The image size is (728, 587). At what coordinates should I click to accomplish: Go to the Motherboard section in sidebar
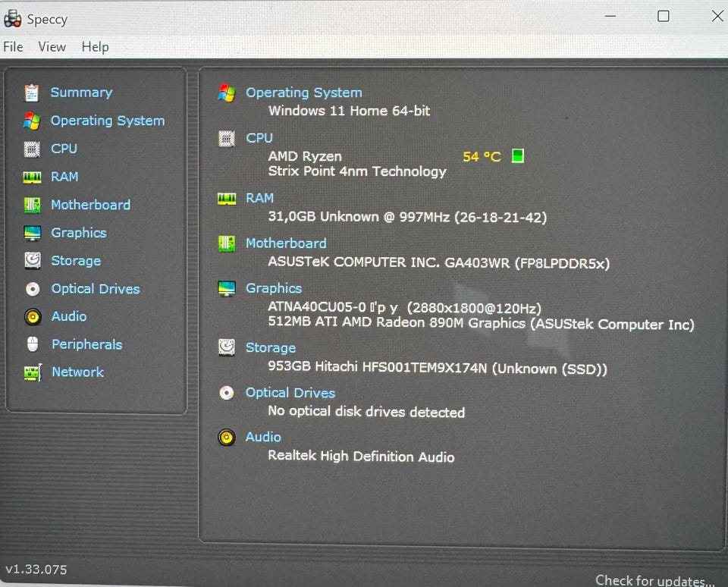(x=90, y=205)
